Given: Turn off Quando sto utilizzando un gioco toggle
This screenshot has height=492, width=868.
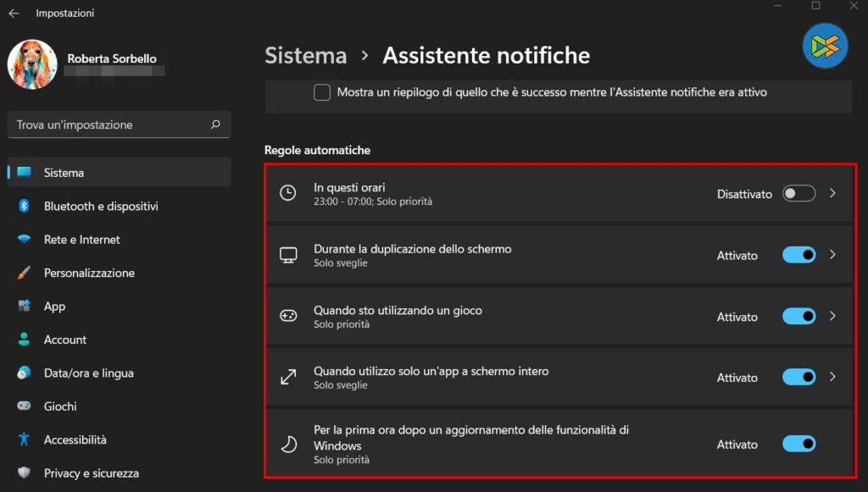Looking at the screenshot, I should (798, 316).
